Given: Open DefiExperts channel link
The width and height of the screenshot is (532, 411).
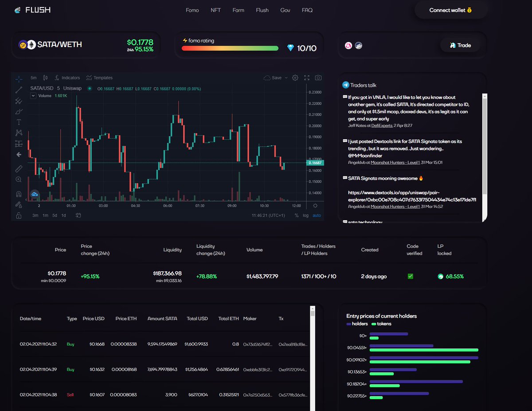Looking at the screenshot, I should (x=382, y=125).
